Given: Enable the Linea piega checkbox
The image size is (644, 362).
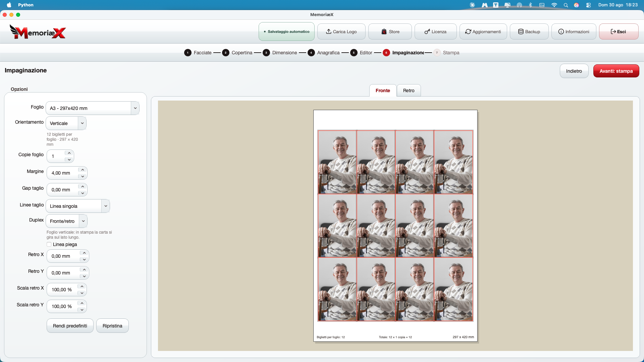Looking at the screenshot, I should [49, 244].
